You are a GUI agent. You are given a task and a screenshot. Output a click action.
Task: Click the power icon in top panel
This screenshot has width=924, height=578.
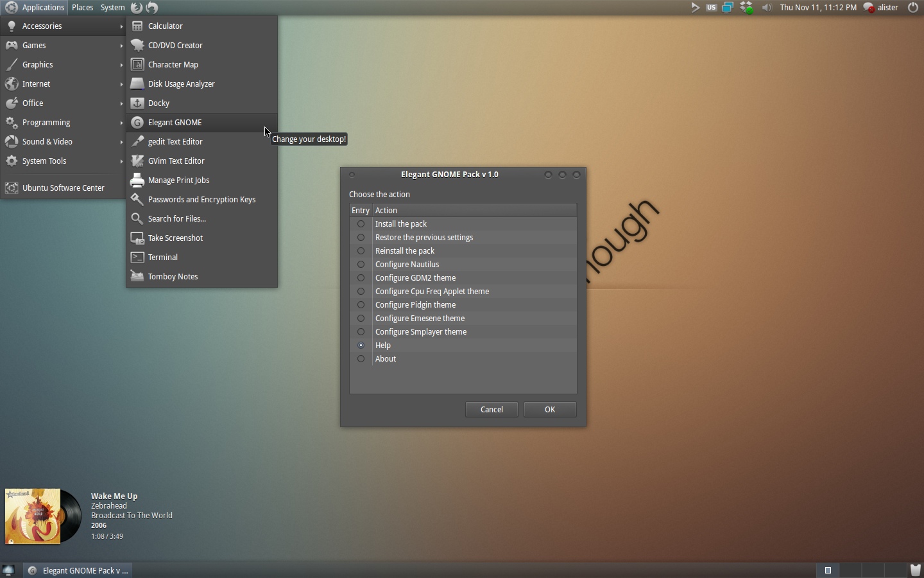click(912, 8)
